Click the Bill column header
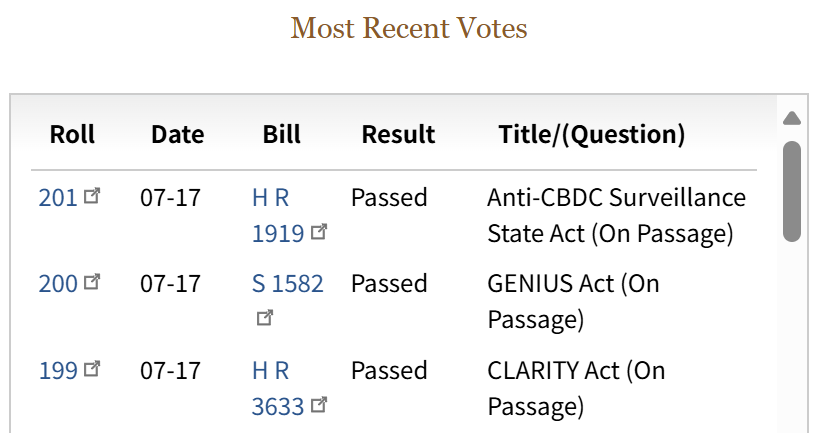 click(x=281, y=134)
